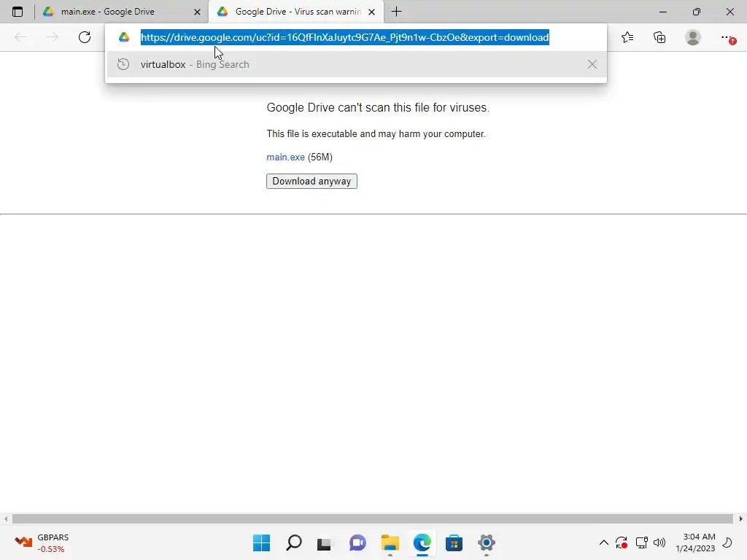Minimize the browser window
The image size is (747, 560).
tap(662, 12)
